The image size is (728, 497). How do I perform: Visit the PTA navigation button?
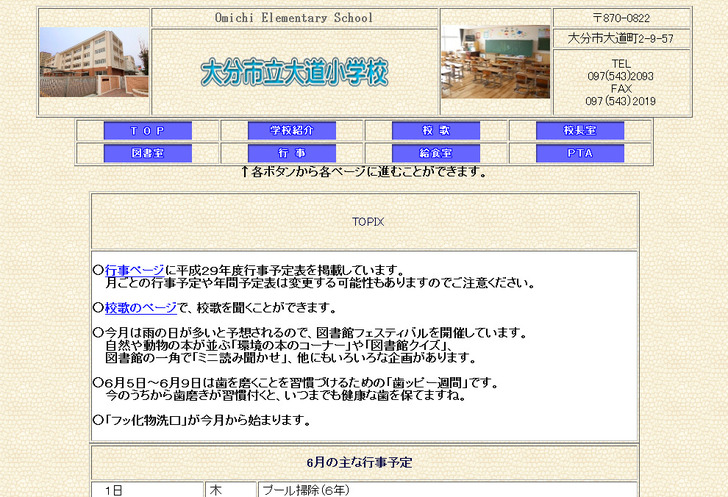(x=580, y=154)
